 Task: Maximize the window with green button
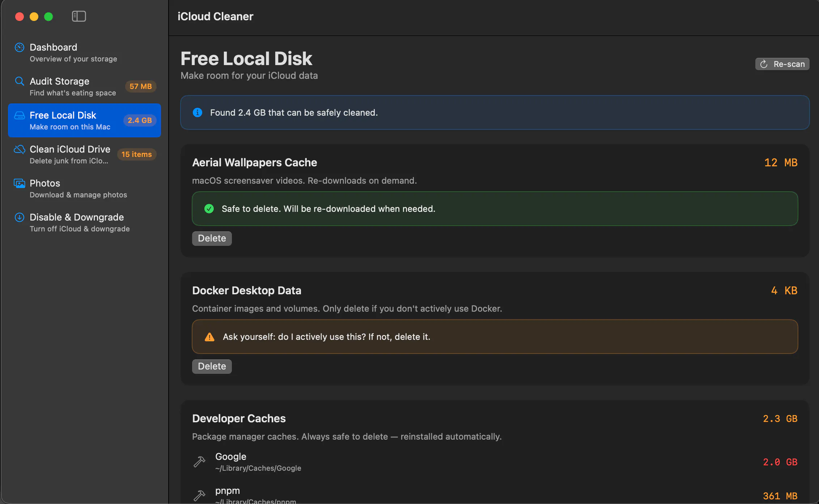[x=48, y=17]
